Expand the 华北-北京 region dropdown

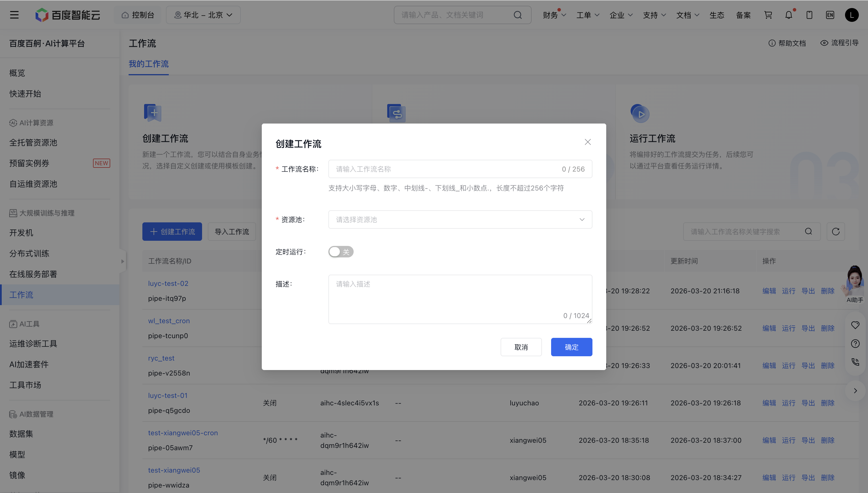click(203, 15)
